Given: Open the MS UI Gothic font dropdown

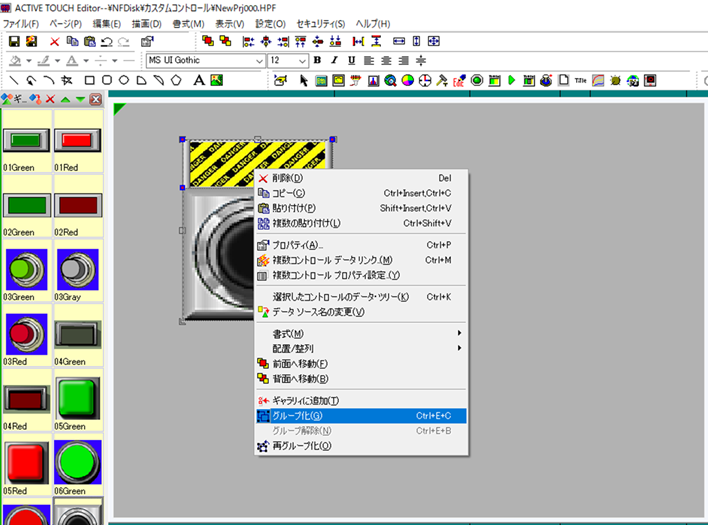Looking at the screenshot, I should [258, 60].
